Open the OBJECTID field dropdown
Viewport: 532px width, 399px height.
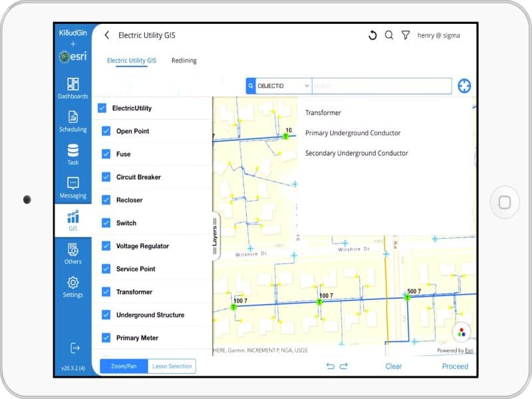click(283, 86)
